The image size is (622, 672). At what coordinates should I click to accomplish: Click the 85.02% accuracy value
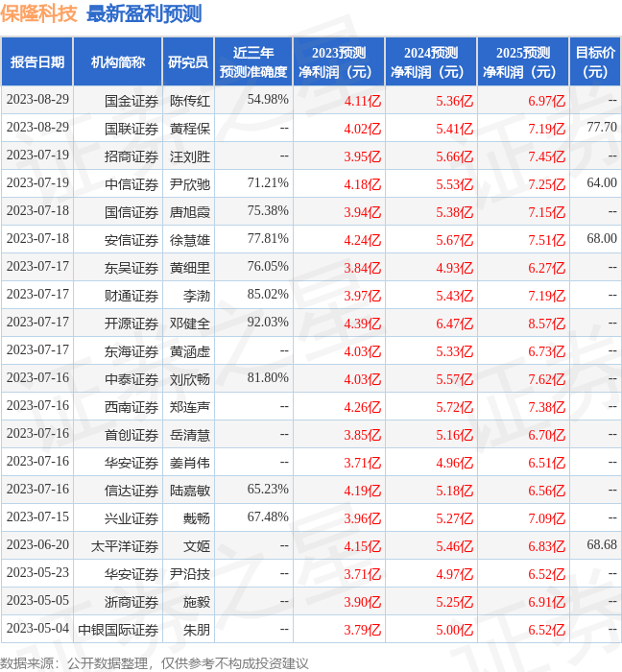[268, 295]
